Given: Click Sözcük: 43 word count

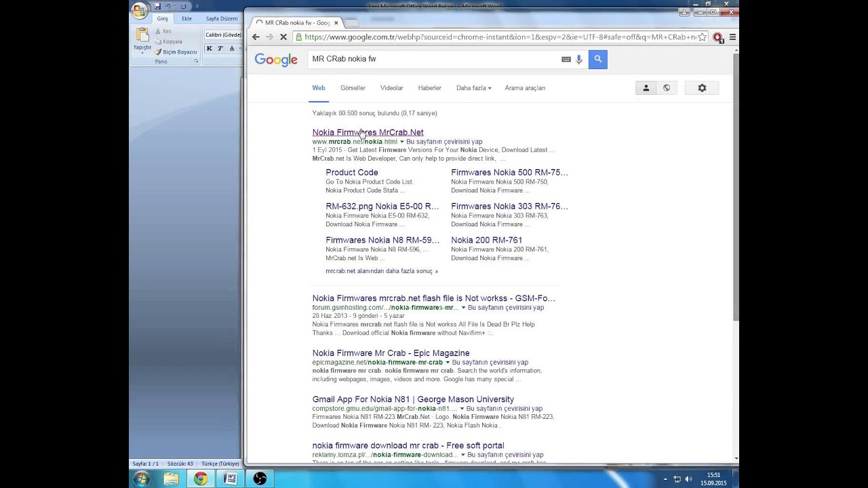Looking at the screenshot, I should pos(180,464).
